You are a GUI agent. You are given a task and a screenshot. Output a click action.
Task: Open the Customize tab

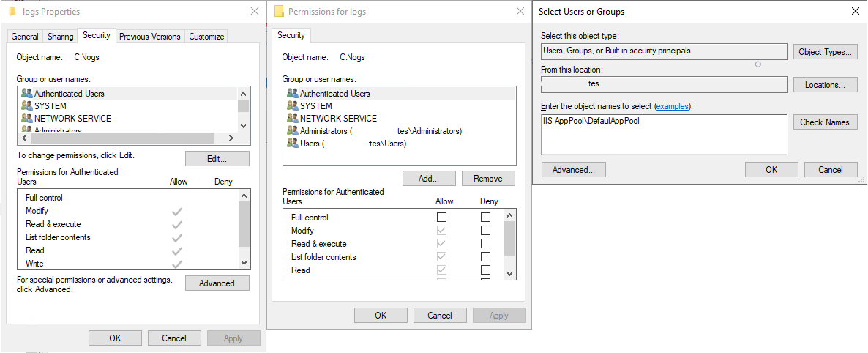206,37
